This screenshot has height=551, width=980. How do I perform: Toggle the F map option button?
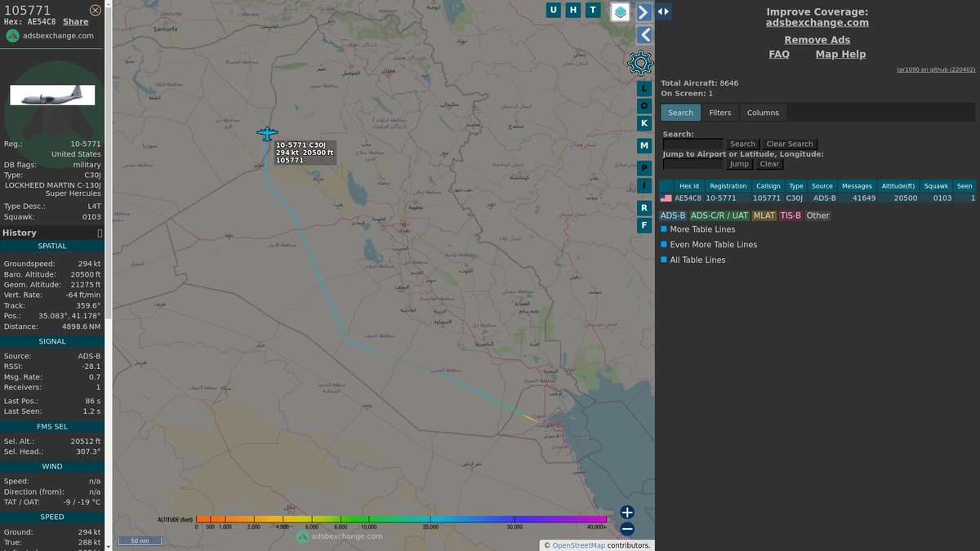tap(644, 225)
